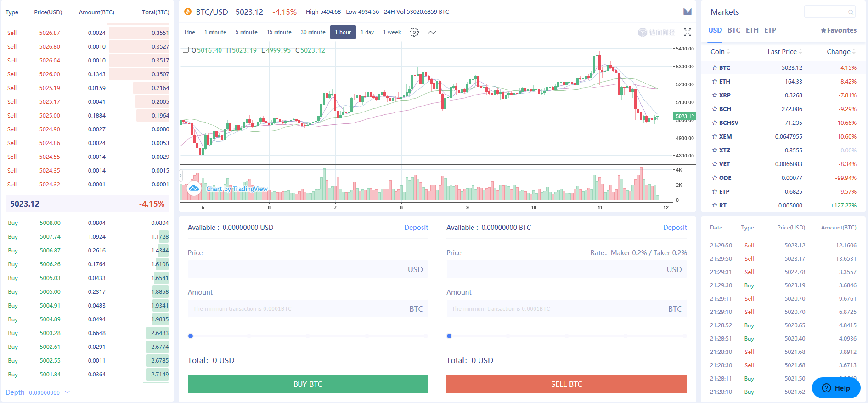Focus the buy Price USD input
The height and width of the screenshot is (403, 868).
point(307,269)
